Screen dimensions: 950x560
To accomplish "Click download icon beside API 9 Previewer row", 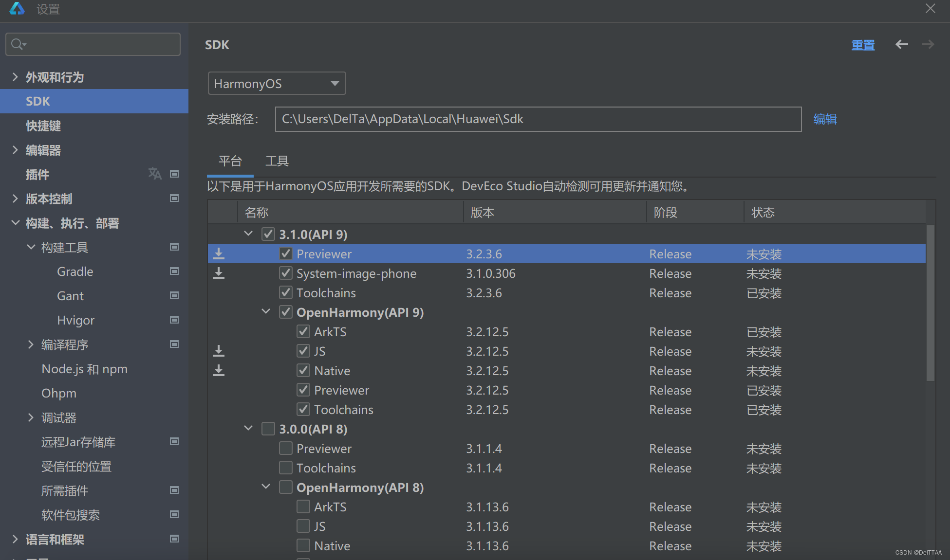I will click(219, 253).
